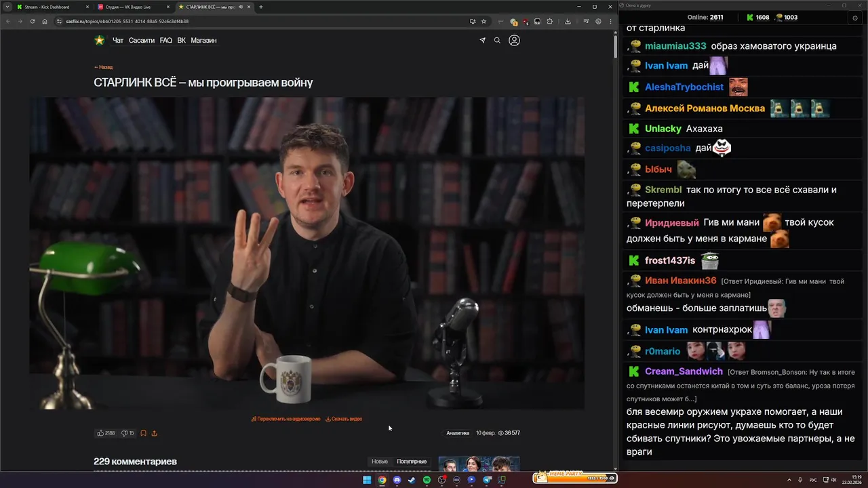Open Telegram from the taskbar

pyautogui.click(x=487, y=480)
